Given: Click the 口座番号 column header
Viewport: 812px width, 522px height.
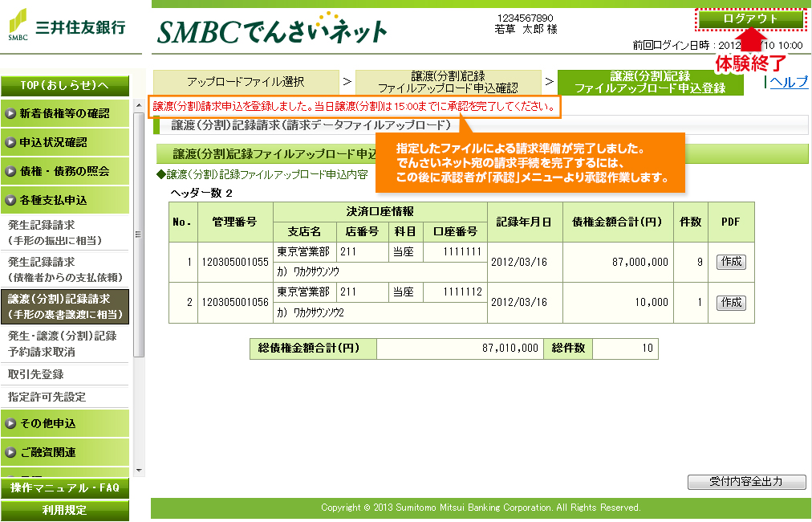Looking at the screenshot, I should [455, 232].
